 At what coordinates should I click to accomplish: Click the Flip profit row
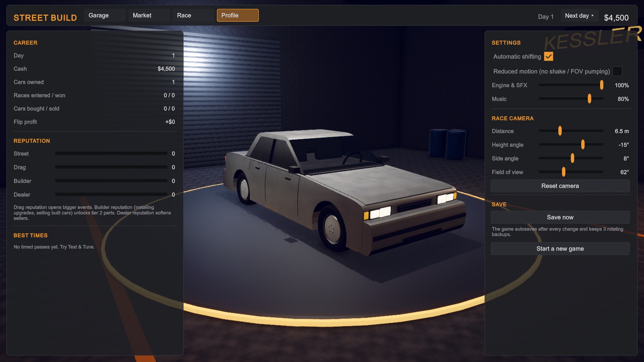point(94,122)
